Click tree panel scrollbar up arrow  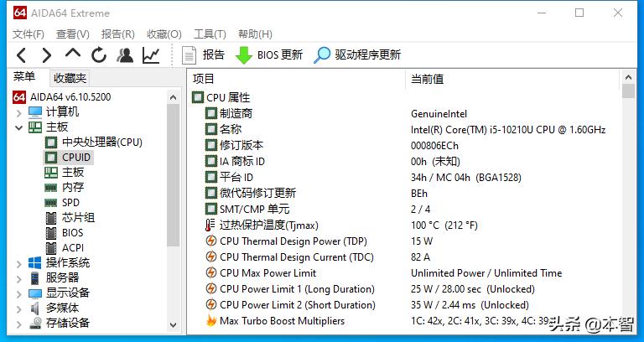[x=174, y=97]
